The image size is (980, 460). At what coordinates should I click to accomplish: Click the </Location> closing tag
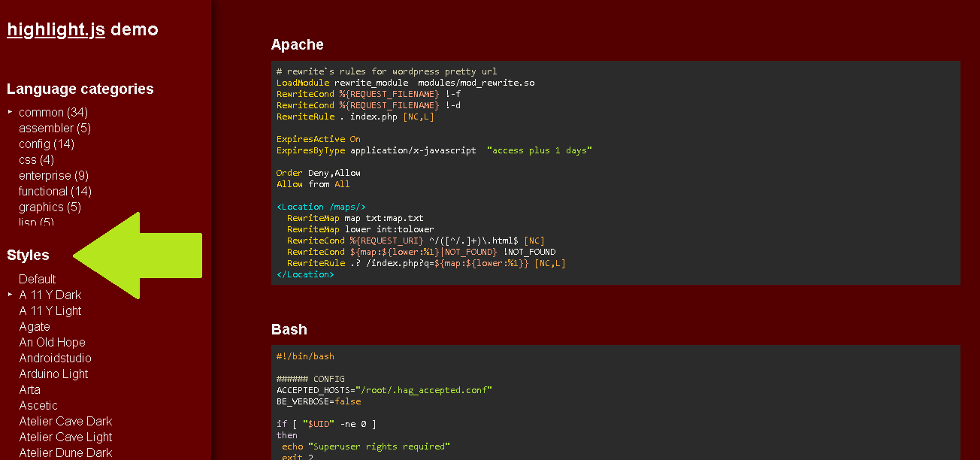coord(305,274)
